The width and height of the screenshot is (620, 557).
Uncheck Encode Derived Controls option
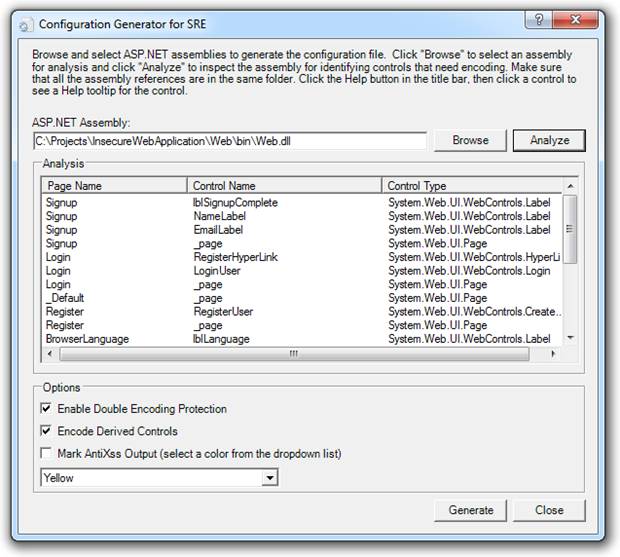(46, 430)
